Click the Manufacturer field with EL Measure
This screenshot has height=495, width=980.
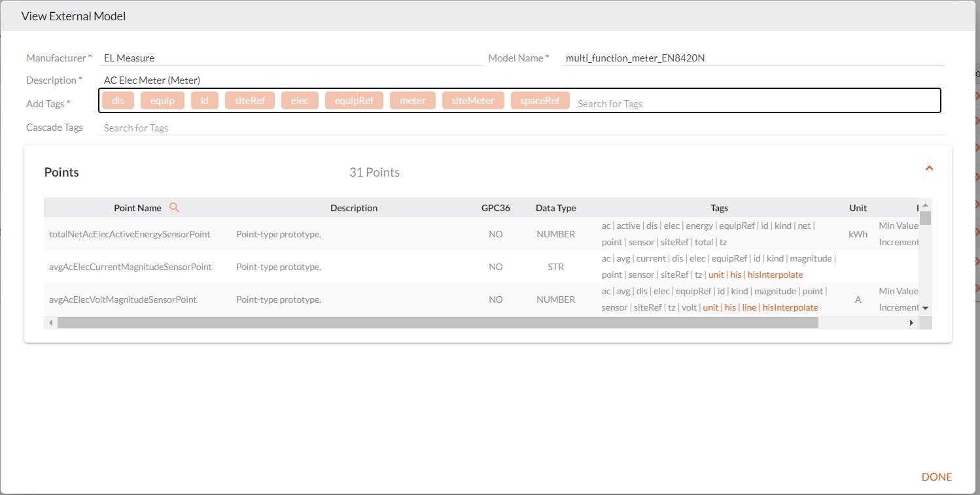(290, 58)
